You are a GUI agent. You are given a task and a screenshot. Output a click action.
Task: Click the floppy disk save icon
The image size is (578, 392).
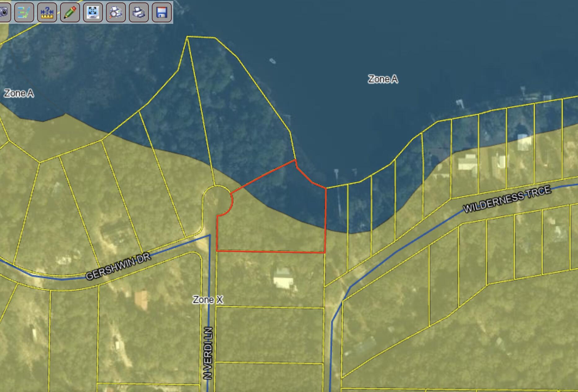(161, 12)
